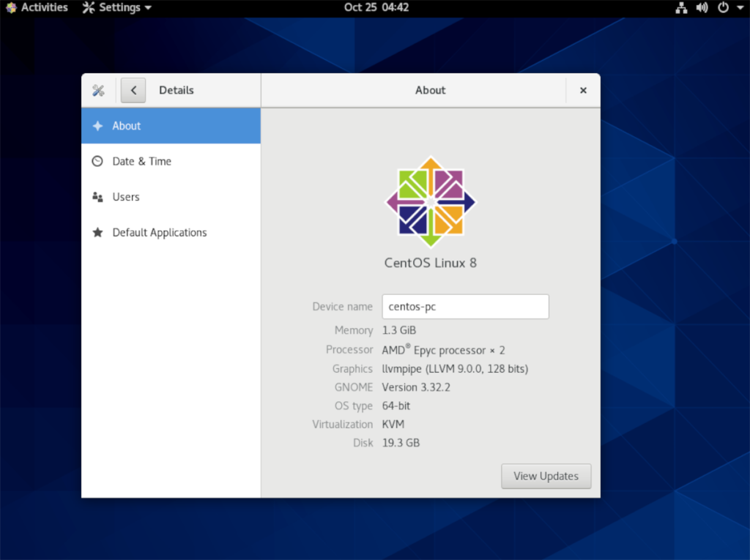Click the CentOS logo in the About panel

tap(430, 201)
